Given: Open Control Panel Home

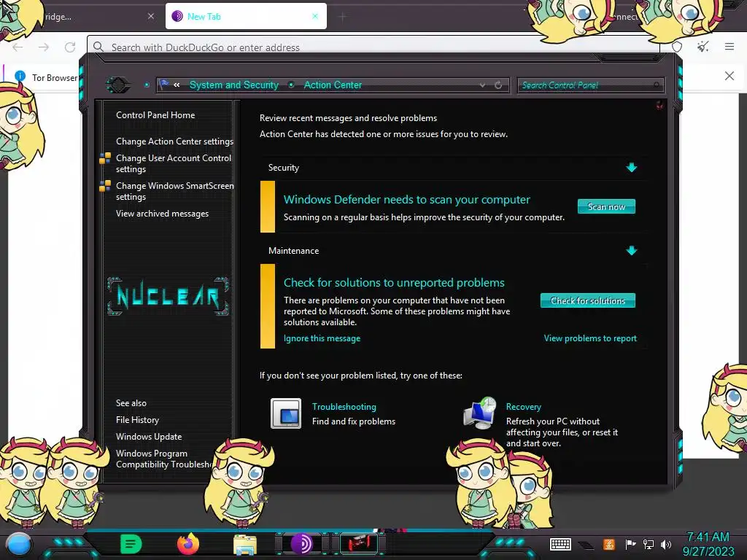Looking at the screenshot, I should click(155, 114).
